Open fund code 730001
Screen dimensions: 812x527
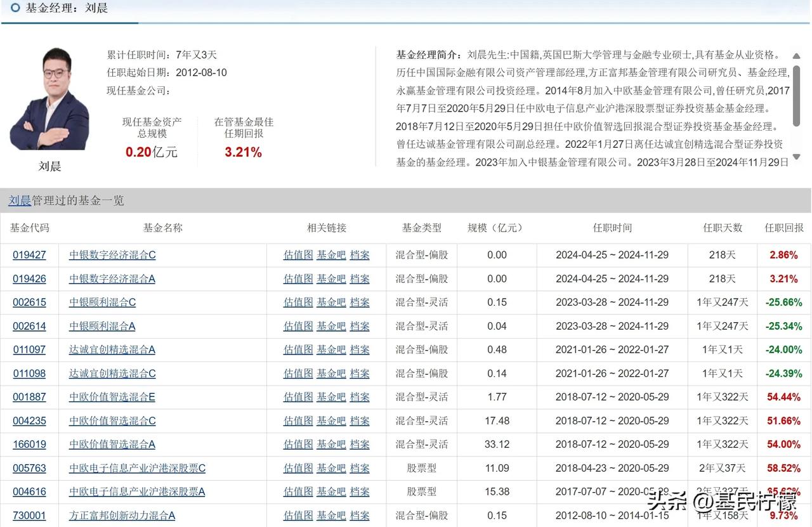click(x=29, y=516)
